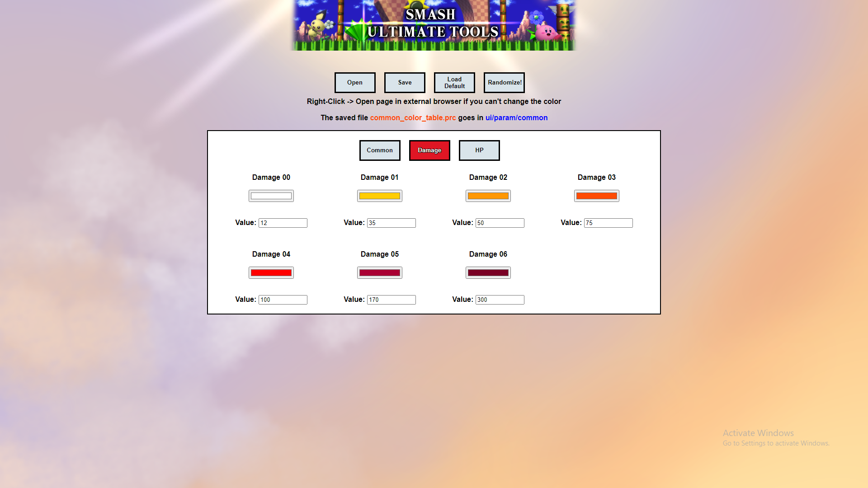The image size is (868, 488).
Task: Randomize all damage colors
Action: click(x=505, y=82)
